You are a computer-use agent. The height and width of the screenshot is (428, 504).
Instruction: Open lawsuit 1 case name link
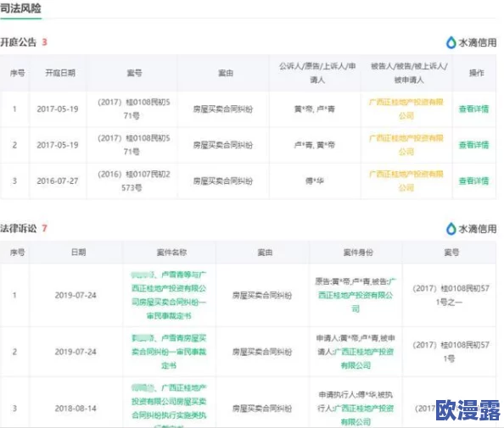click(169, 295)
